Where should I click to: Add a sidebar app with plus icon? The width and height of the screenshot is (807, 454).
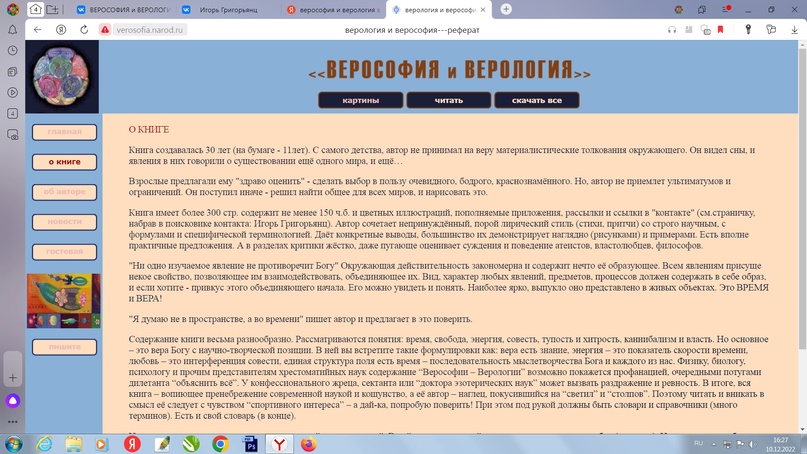point(12,377)
